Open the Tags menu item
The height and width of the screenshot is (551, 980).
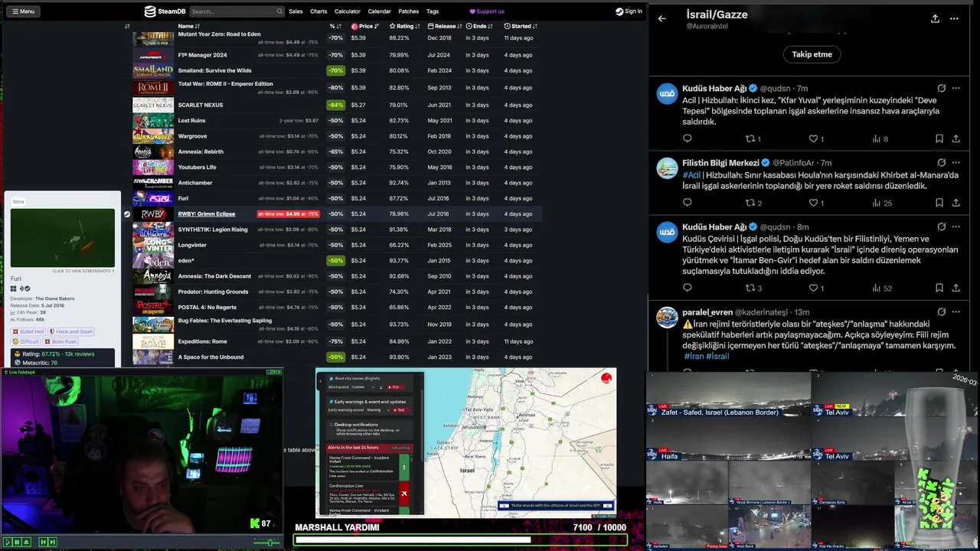point(433,11)
